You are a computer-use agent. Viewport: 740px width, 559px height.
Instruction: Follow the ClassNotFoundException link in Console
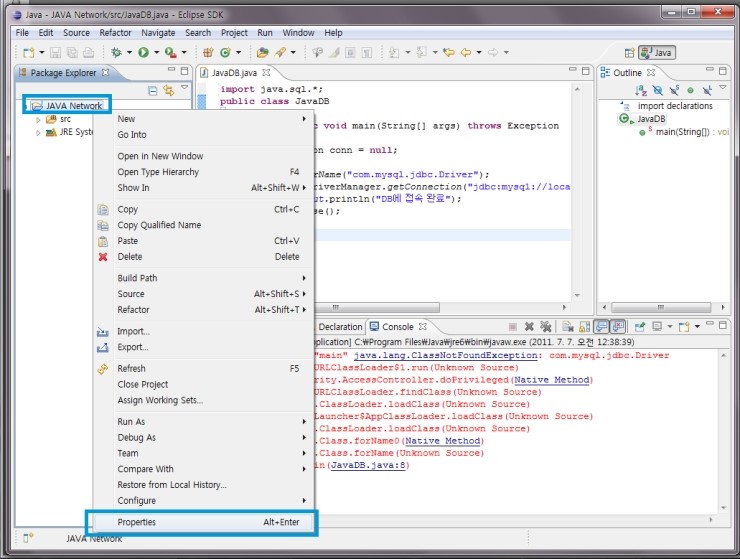point(446,355)
